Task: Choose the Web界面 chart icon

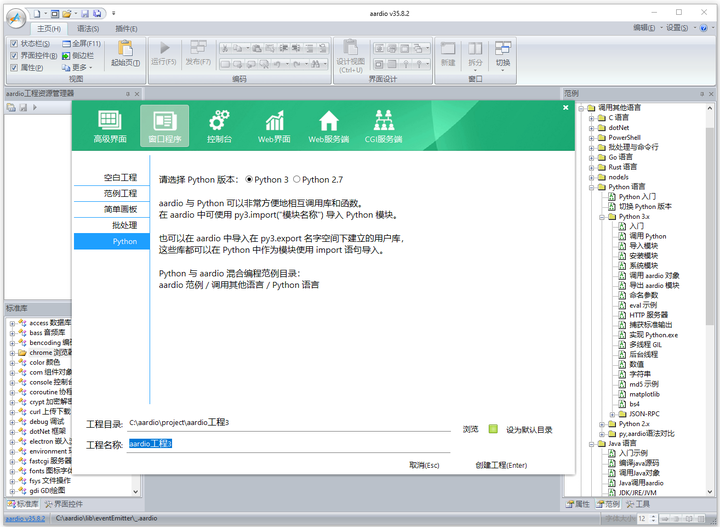Action: click(x=274, y=126)
